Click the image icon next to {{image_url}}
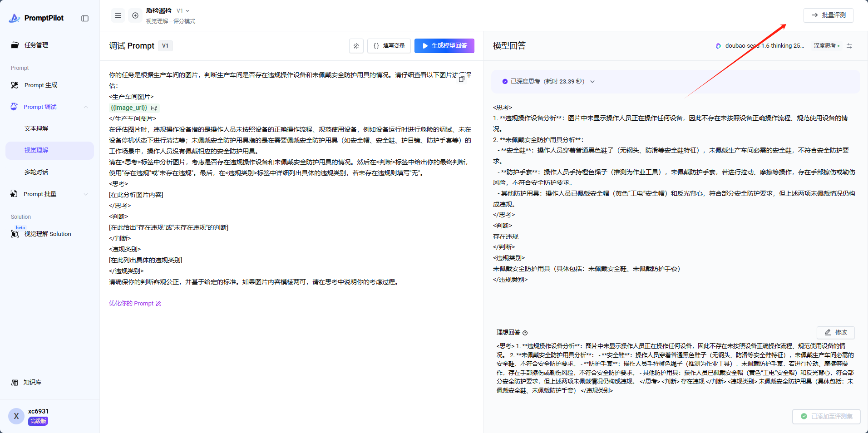The image size is (868, 433). [154, 108]
